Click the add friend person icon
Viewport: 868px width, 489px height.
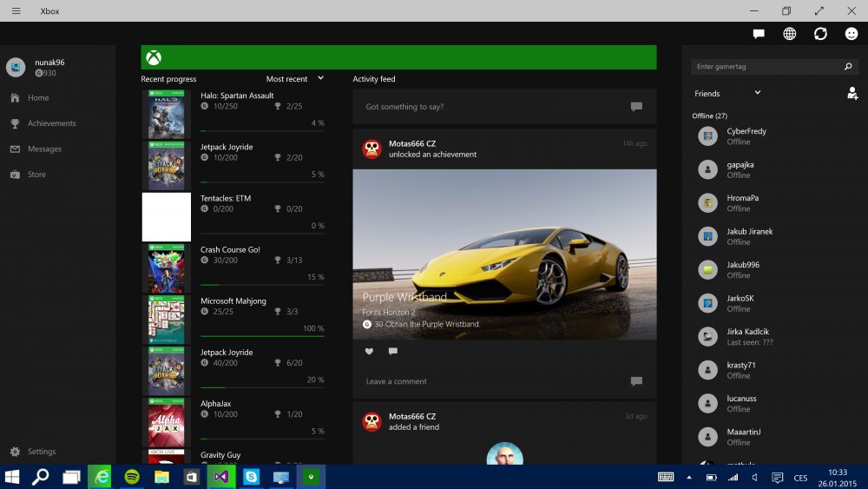pyautogui.click(x=852, y=93)
